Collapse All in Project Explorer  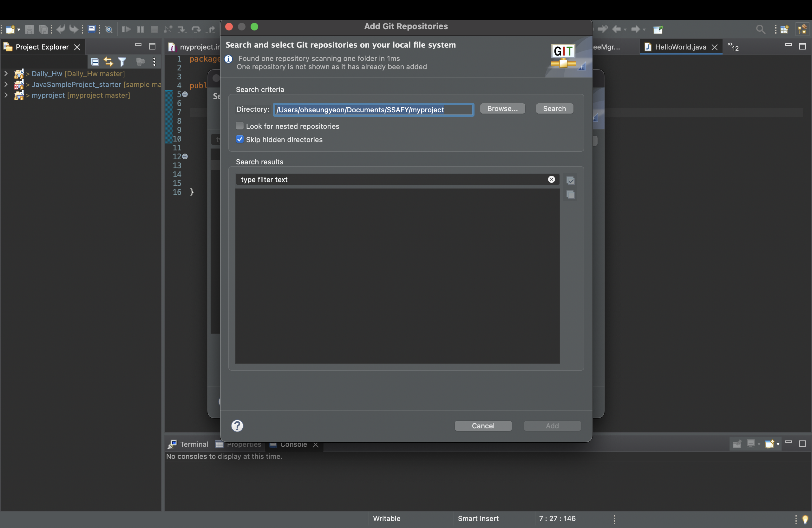click(x=95, y=62)
